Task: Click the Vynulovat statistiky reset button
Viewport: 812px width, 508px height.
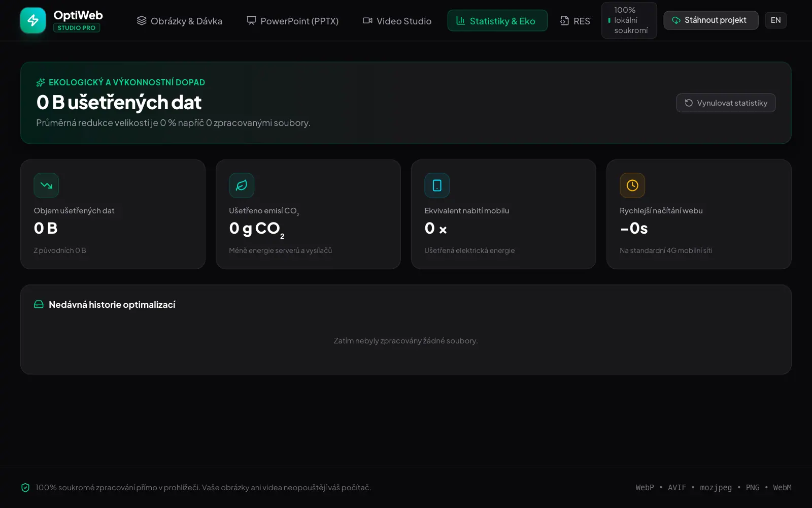Action: pyautogui.click(x=726, y=103)
